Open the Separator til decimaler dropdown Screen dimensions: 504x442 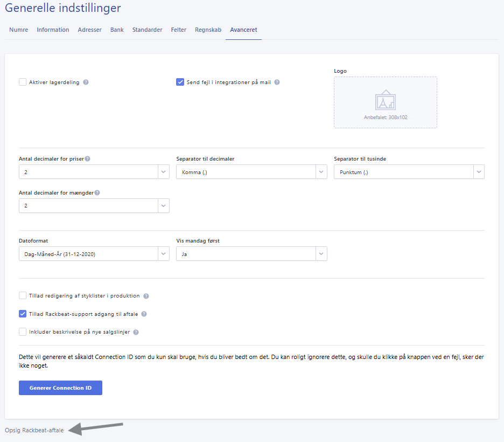click(x=251, y=172)
